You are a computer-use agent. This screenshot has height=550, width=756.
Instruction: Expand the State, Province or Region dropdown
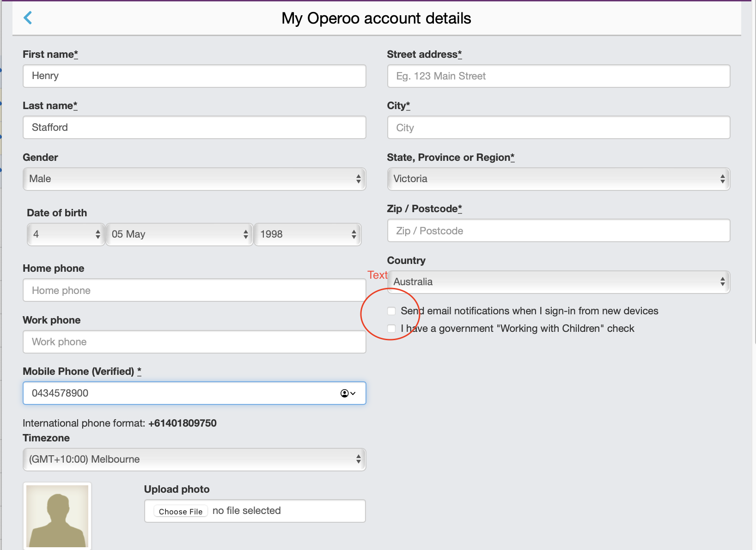(x=558, y=179)
